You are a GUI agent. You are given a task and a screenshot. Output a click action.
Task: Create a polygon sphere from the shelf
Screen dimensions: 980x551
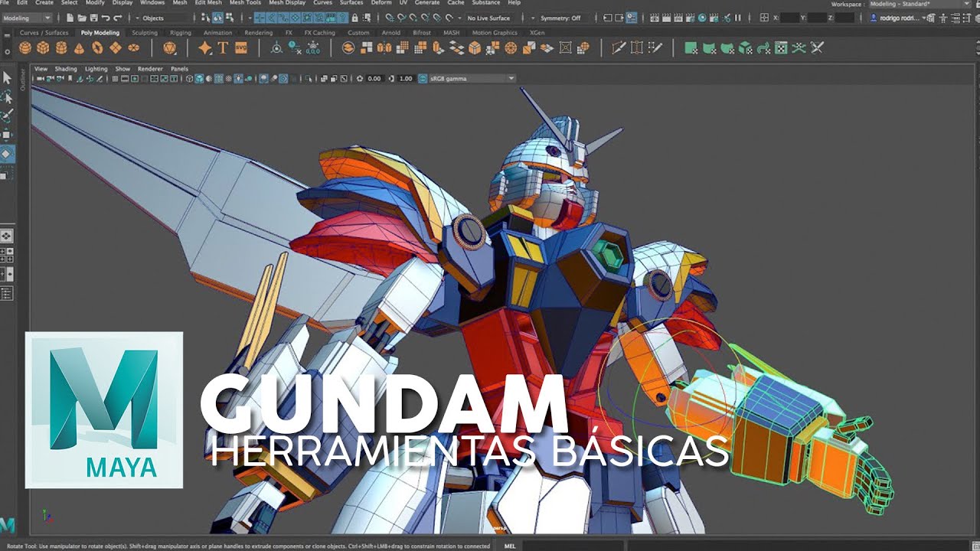tap(25, 48)
